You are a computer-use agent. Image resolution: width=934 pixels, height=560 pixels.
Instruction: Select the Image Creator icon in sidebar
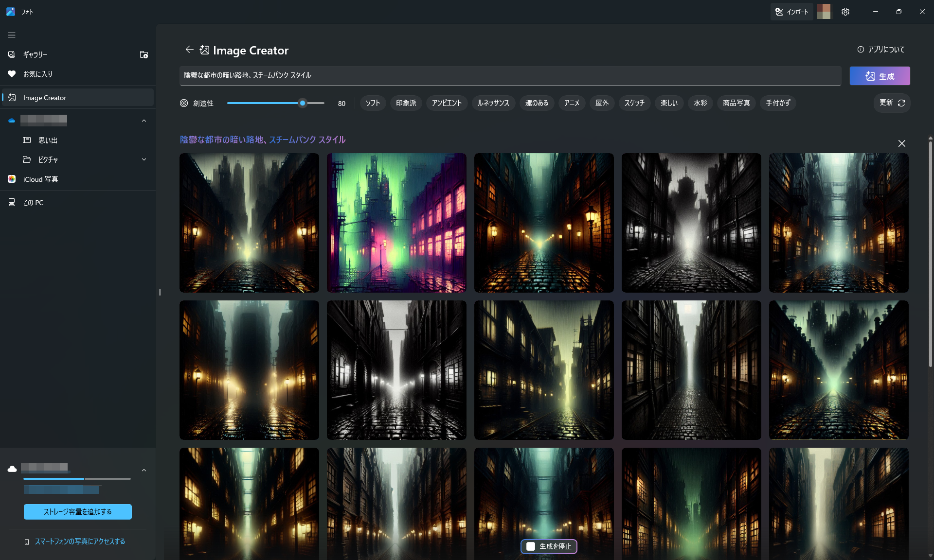pyautogui.click(x=12, y=97)
